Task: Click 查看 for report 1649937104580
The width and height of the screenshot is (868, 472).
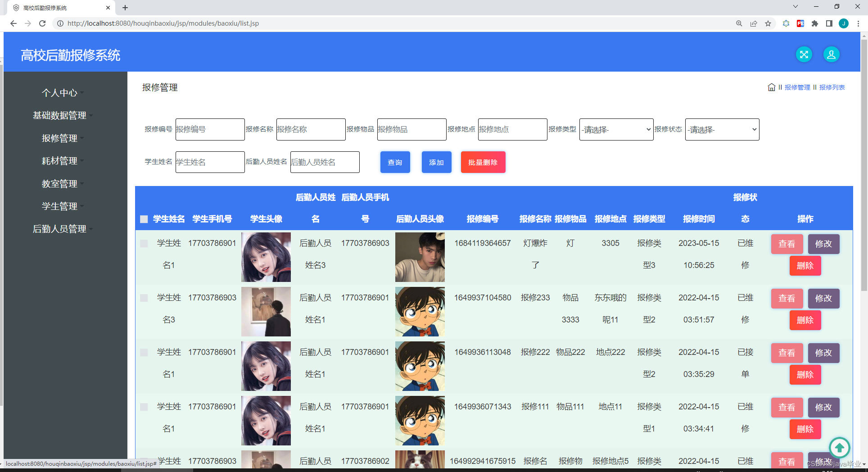Action: [787, 298]
